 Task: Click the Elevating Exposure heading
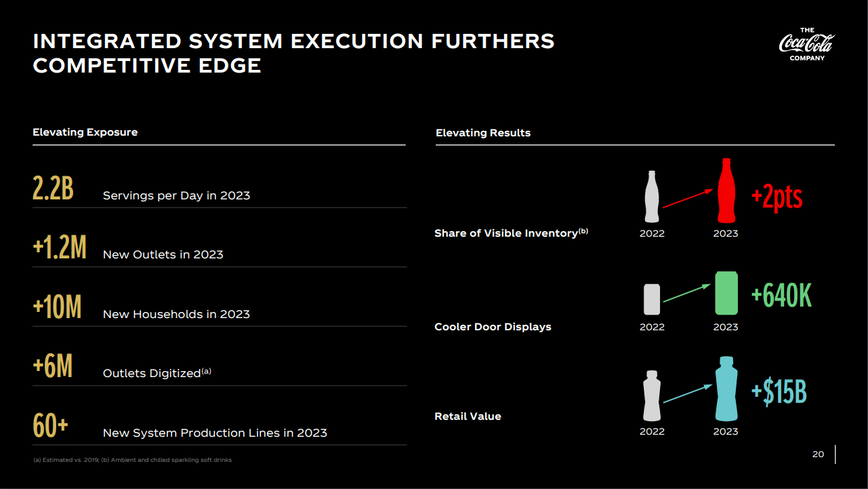(85, 132)
